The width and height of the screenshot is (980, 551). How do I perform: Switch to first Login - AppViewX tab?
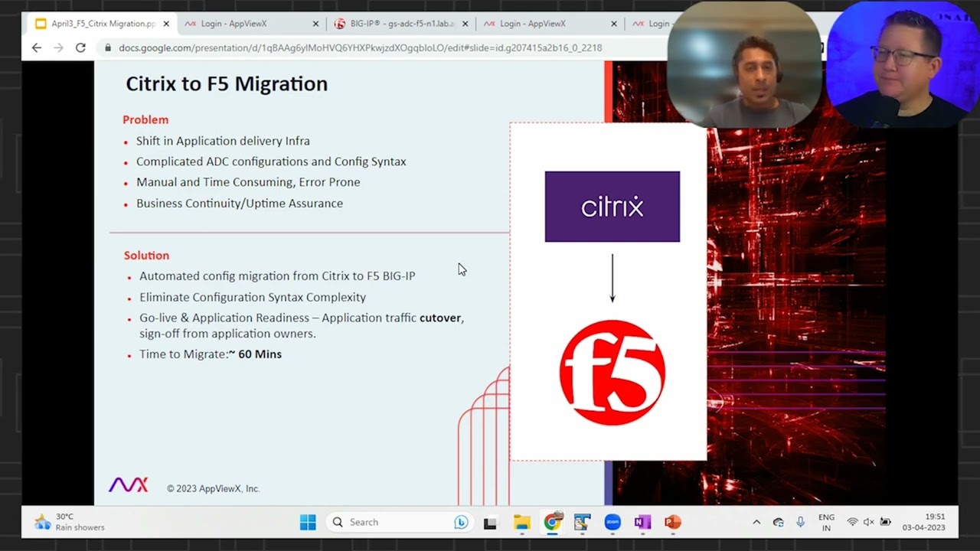234,24
